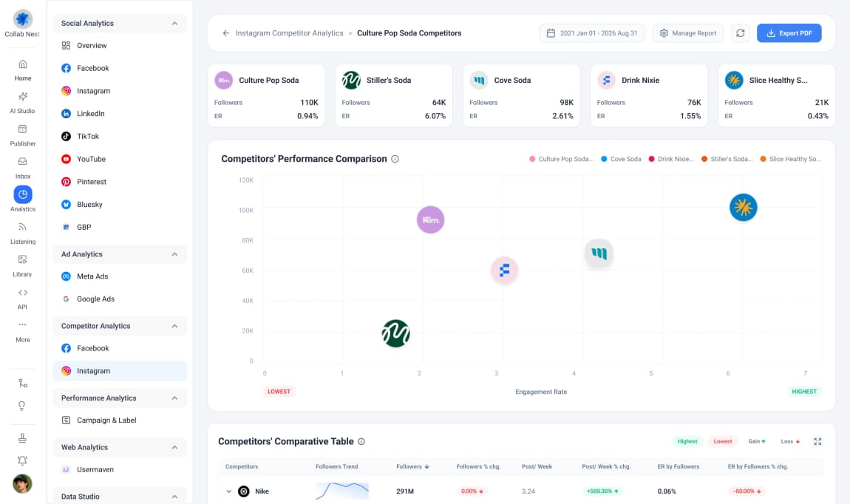Collapse the Competitor Analytics section
The width and height of the screenshot is (850, 504).
tap(174, 326)
